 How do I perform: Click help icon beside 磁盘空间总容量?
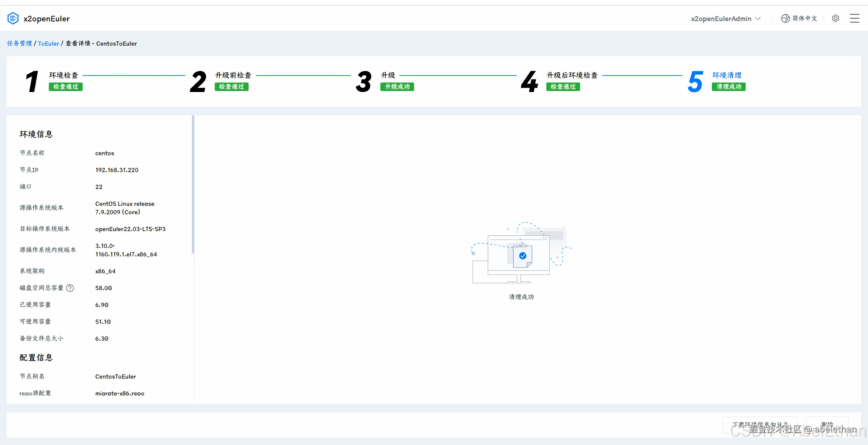[70, 288]
